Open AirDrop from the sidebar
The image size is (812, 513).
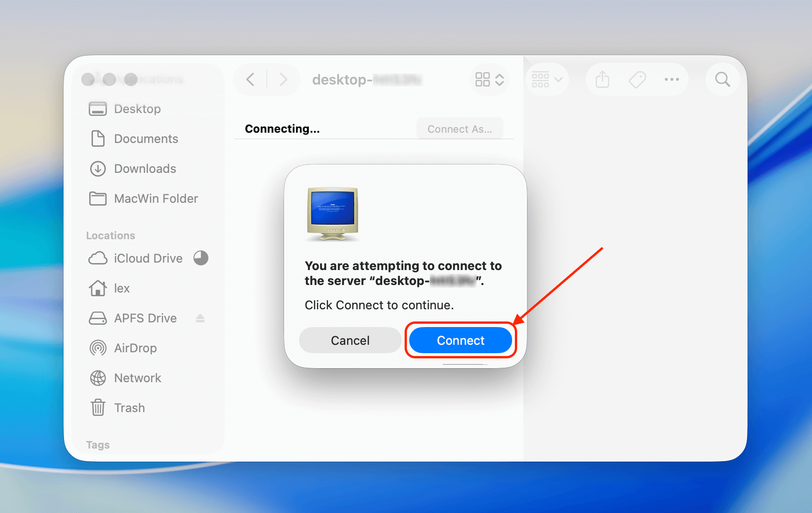click(135, 348)
